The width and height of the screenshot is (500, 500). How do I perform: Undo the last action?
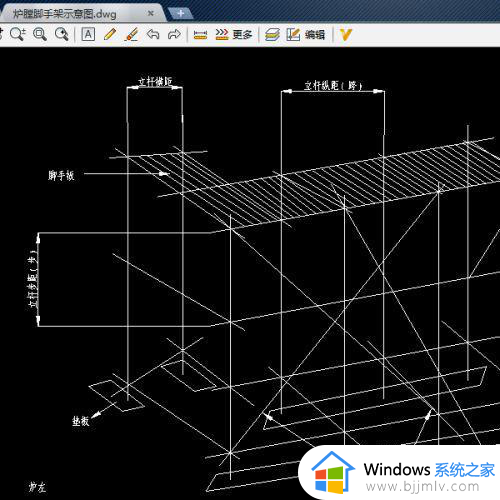[x=153, y=34]
